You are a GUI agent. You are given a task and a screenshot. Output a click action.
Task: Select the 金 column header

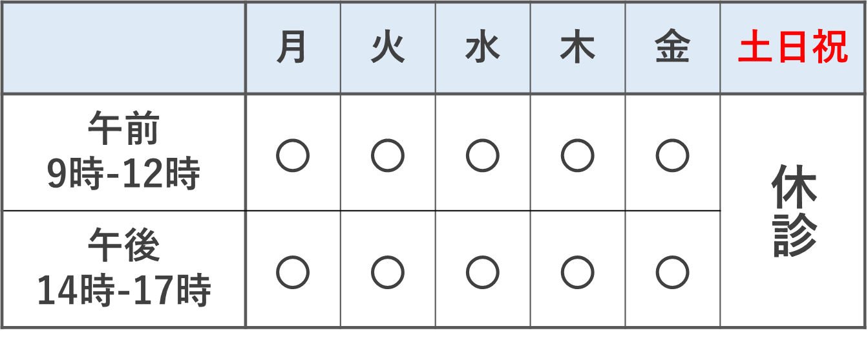pyautogui.click(x=673, y=48)
